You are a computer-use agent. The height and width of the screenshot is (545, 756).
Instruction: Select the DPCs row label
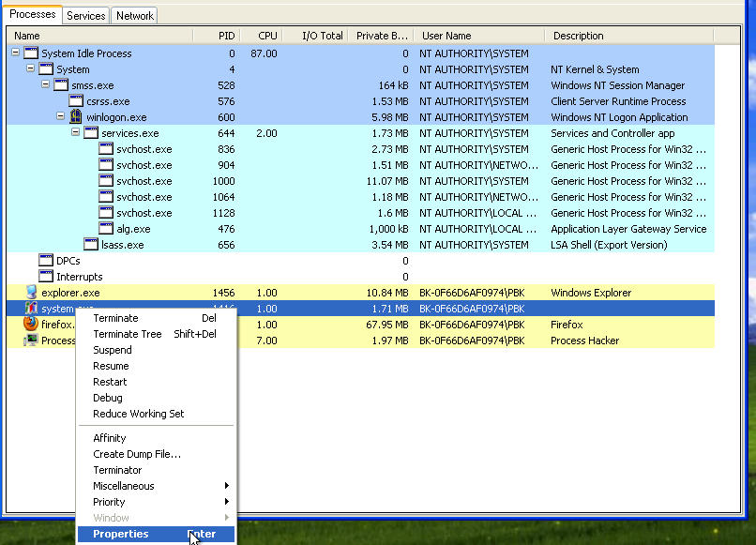coord(68,261)
